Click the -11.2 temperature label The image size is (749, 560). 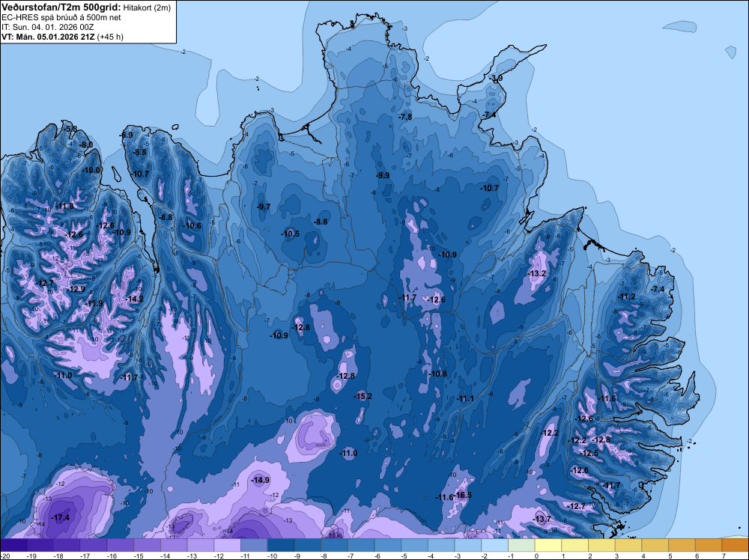coord(627,296)
